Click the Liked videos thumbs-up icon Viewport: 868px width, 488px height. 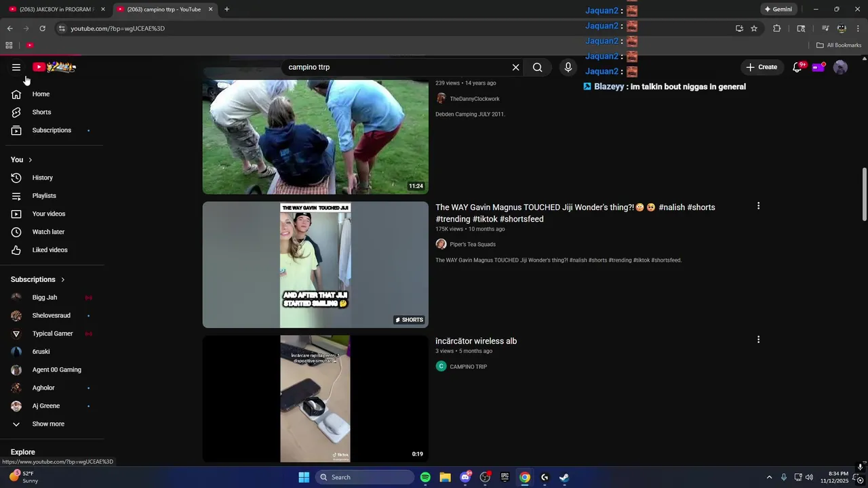tap(16, 250)
